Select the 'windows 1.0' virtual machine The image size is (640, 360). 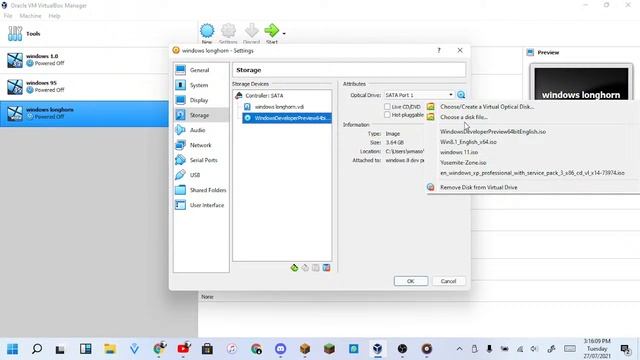pos(84,60)
